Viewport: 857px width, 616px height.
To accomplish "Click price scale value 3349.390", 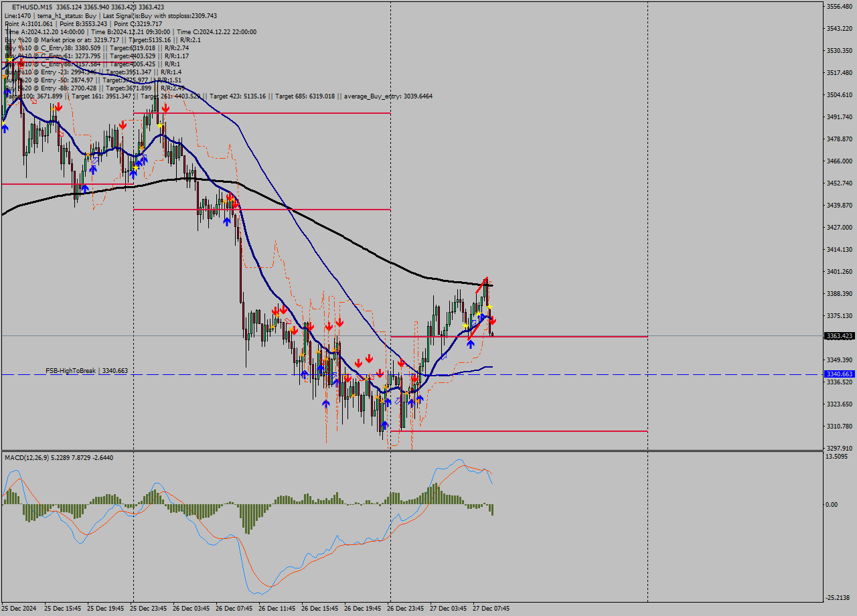I will pos(839,360).
